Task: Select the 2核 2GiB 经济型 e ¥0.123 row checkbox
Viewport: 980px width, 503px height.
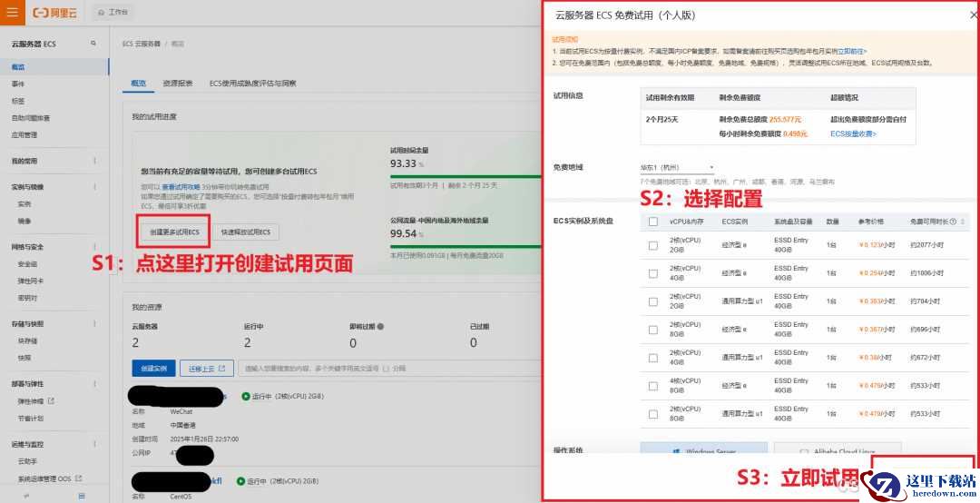Action: pyautogui.click(x=653, y=245)
